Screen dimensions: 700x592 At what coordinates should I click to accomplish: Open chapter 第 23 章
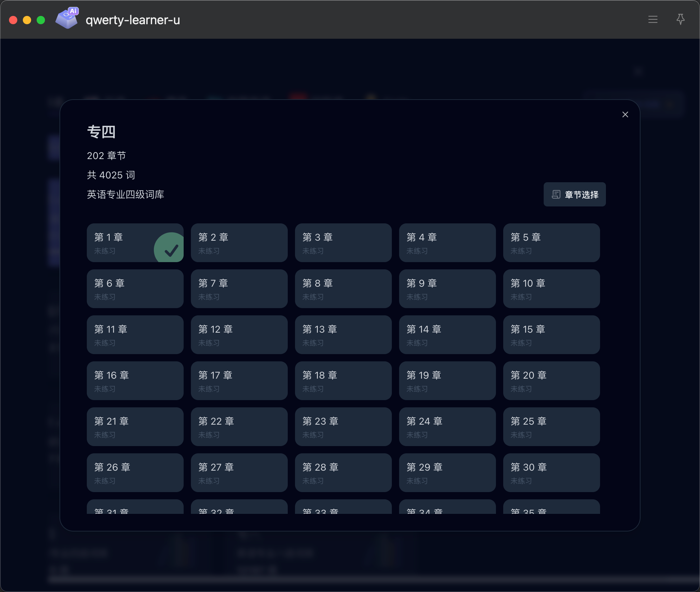click(x=343, y=427)
